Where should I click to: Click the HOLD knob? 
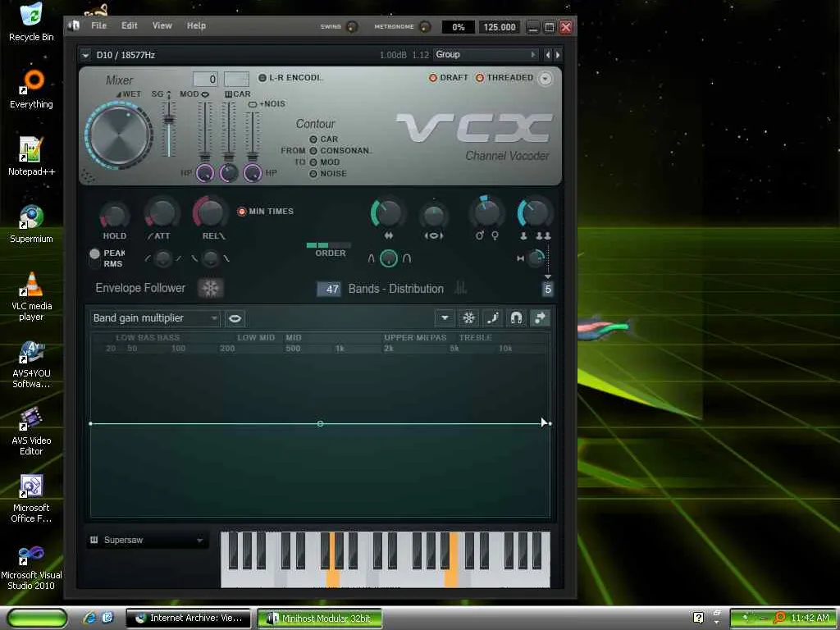114,215
